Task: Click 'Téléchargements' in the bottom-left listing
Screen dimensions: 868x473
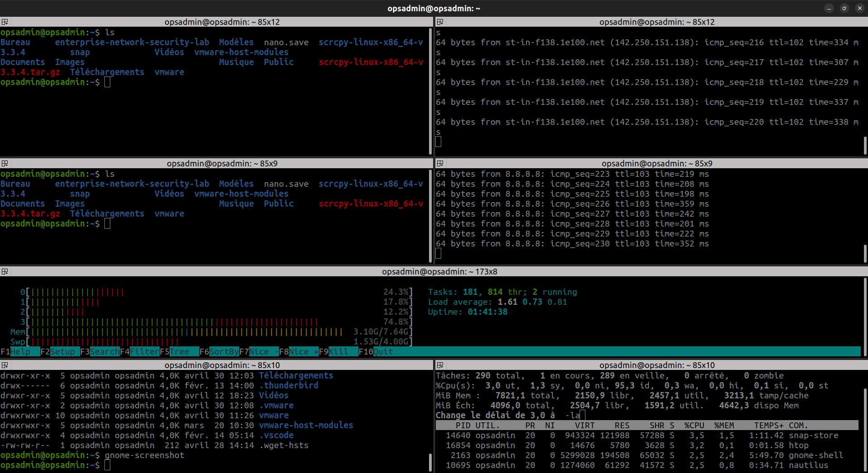Action: pos(296,375)
